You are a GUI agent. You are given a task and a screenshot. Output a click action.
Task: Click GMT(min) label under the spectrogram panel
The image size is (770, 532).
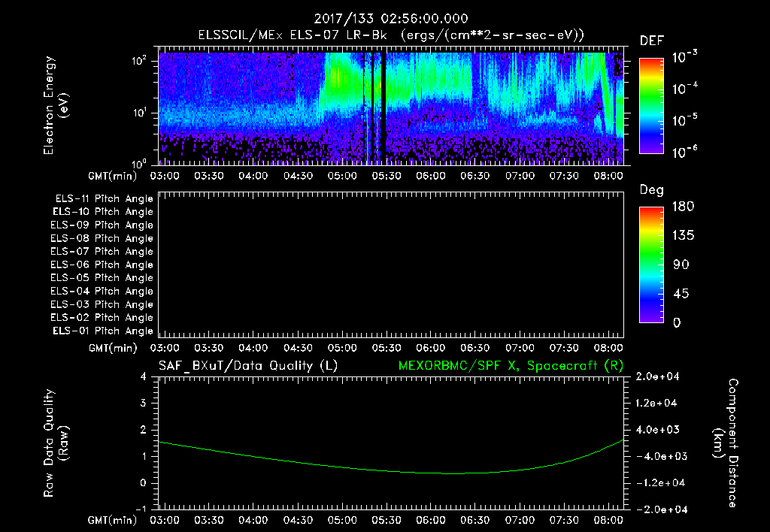coord(113,176)
